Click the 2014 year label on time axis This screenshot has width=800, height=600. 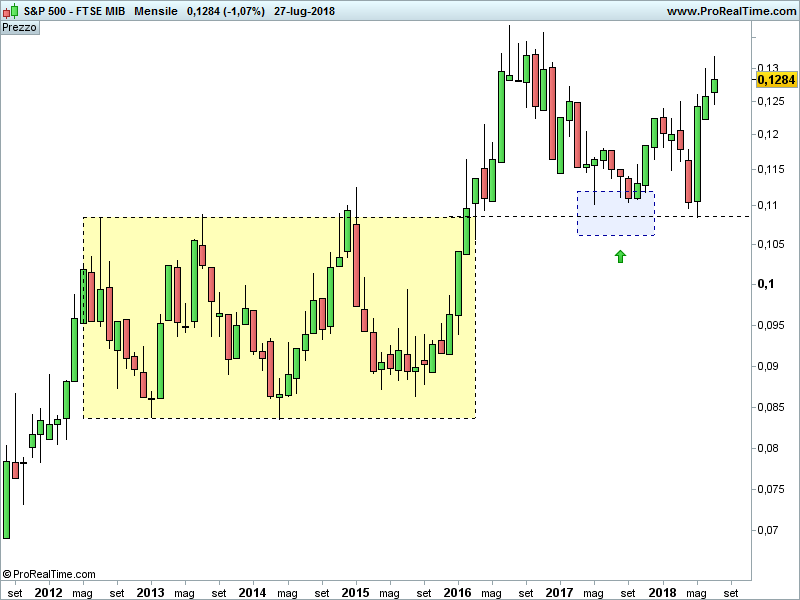[x=253, y=592]
